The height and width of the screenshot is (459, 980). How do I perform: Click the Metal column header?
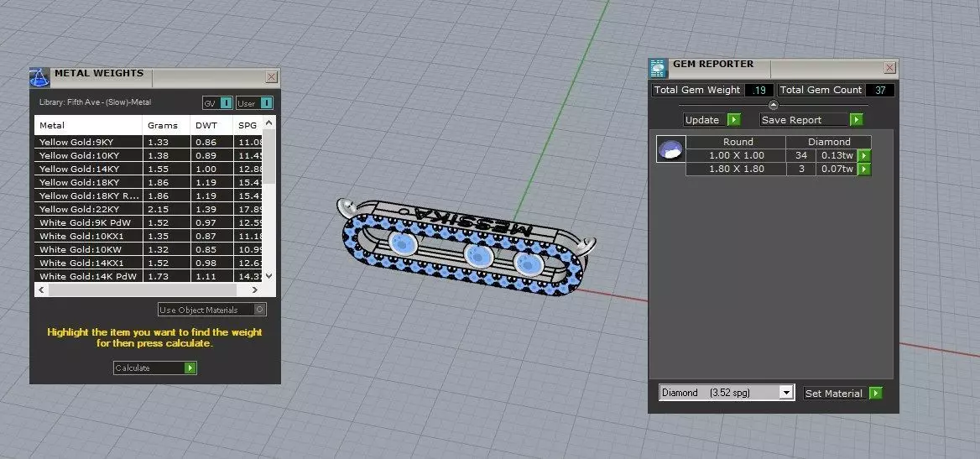tap(88, 125)
